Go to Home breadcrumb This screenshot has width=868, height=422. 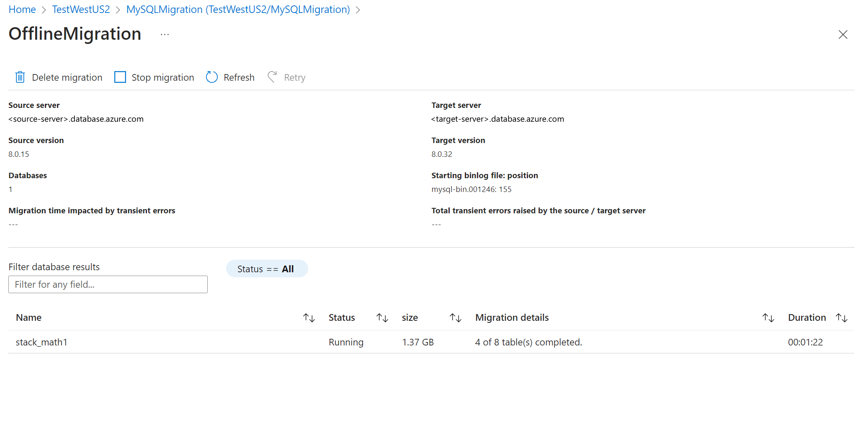pyautogui.click(x=22, y=9)
